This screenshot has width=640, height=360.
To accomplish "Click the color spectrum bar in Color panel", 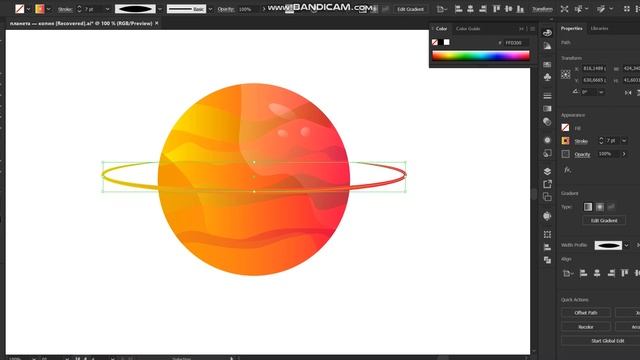I will point(481,56).
